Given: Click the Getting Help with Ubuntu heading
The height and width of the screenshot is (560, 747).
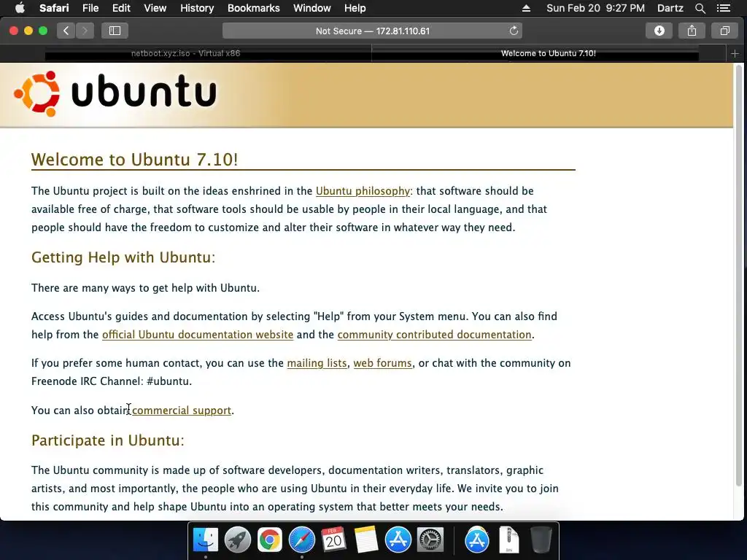Looking at the screenshot, I should click(123, 257).
